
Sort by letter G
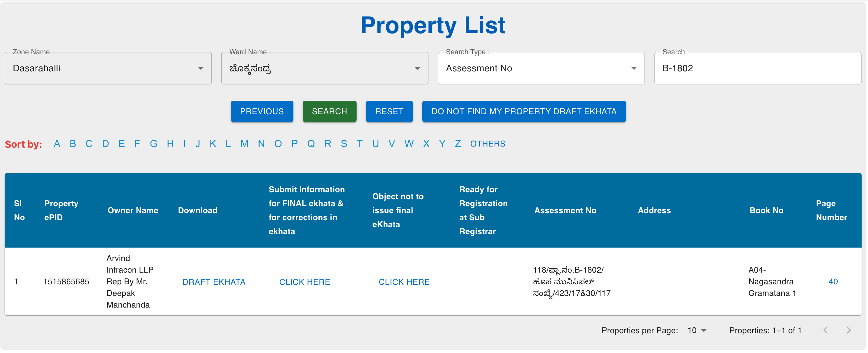pyautogui.click(x=154, y=144)
